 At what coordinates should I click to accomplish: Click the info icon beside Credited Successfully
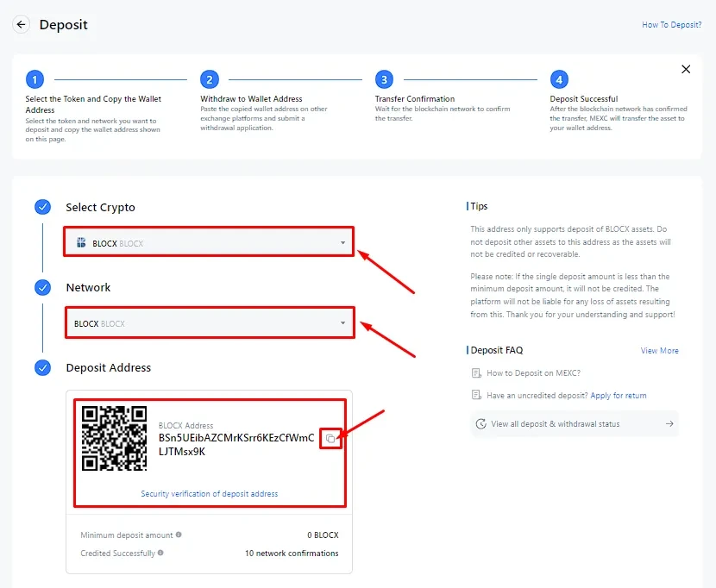pos(160,553)
